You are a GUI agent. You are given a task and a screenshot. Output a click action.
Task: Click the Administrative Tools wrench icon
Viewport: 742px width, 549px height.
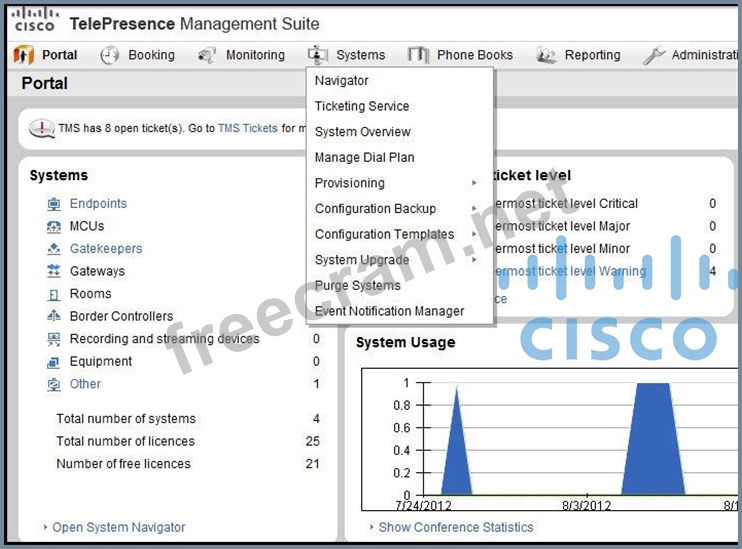tap(654, 56)
